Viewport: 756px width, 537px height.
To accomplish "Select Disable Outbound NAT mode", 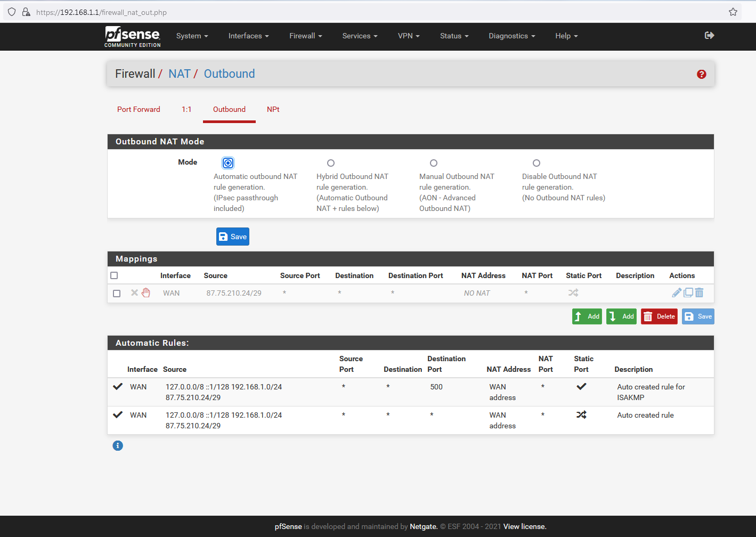I will [536, 163].
